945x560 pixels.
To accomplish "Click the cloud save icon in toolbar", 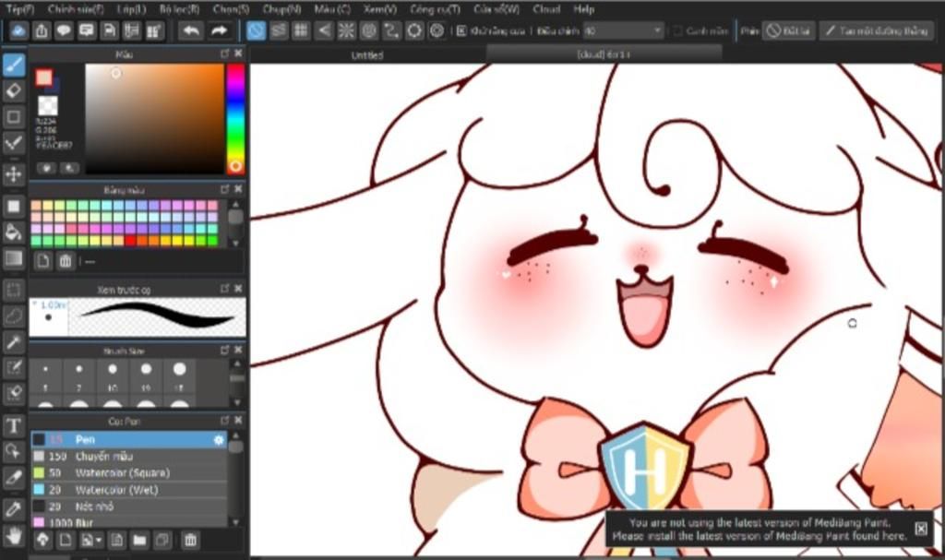I will coord(18,30).
